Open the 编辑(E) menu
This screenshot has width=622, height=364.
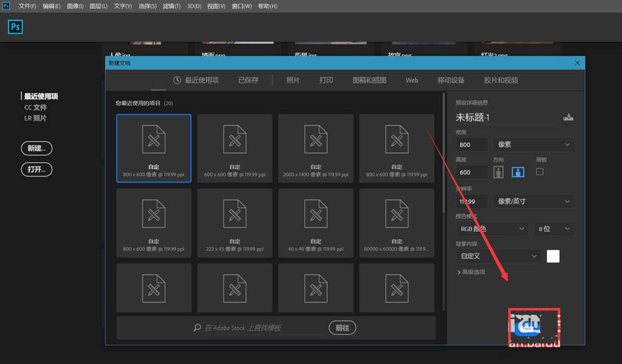coord(52,6)
